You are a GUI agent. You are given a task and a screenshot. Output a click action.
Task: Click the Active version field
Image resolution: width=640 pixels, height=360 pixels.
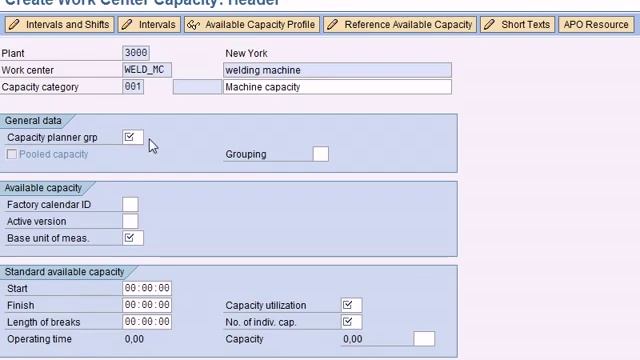coord(131,221)
